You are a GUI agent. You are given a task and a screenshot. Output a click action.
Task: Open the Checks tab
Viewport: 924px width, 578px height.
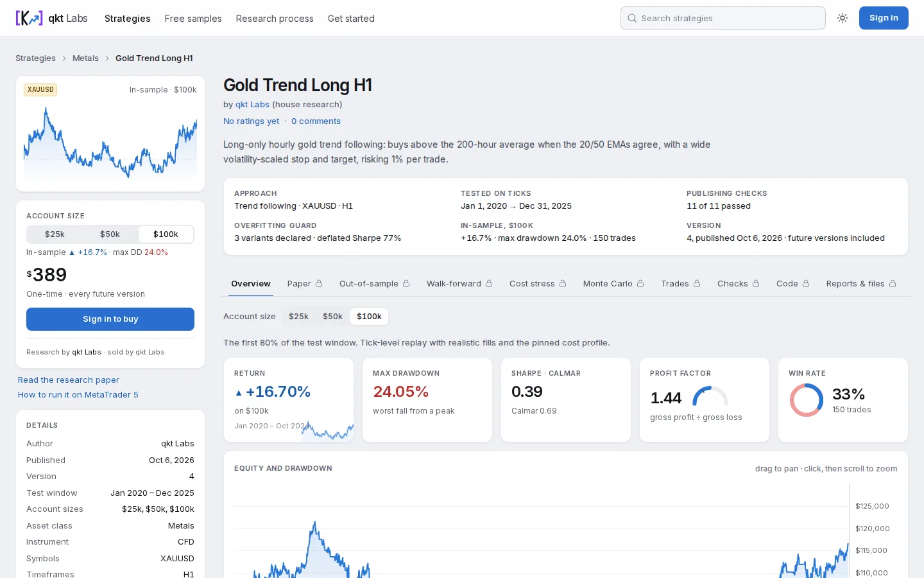coord(739,283)
